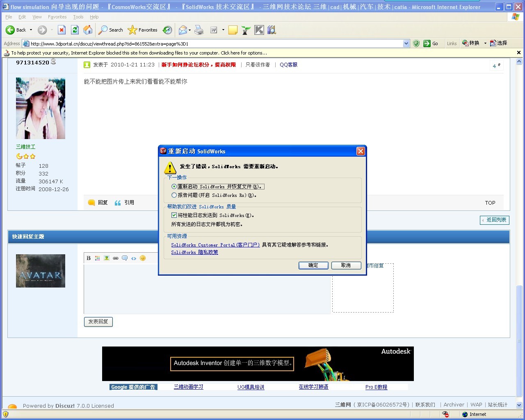Screen dimensions: 525x420
Task: Expand the Mail icon dropdown arrow
Action: tap(189, 30)
